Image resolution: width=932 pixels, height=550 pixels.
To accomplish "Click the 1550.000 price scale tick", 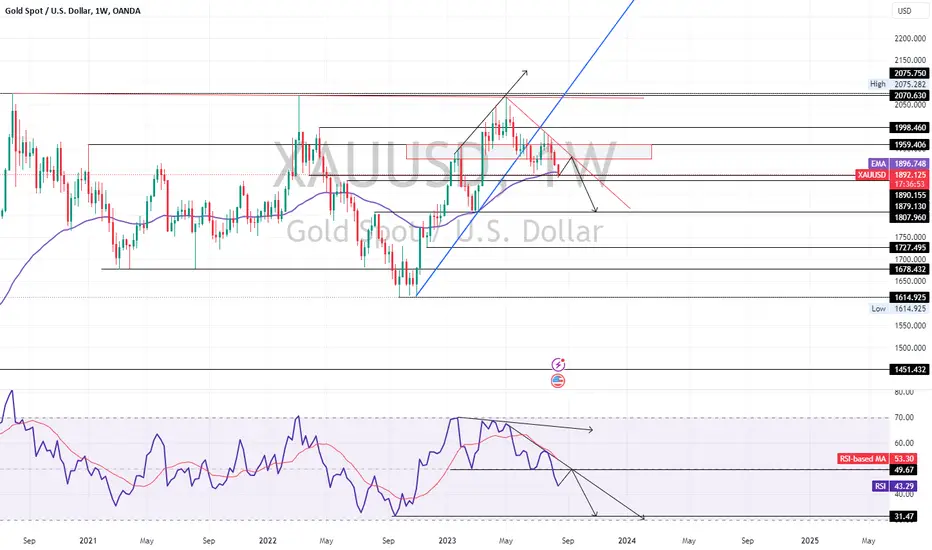I will pyautogui.click(x=910, y=326).
